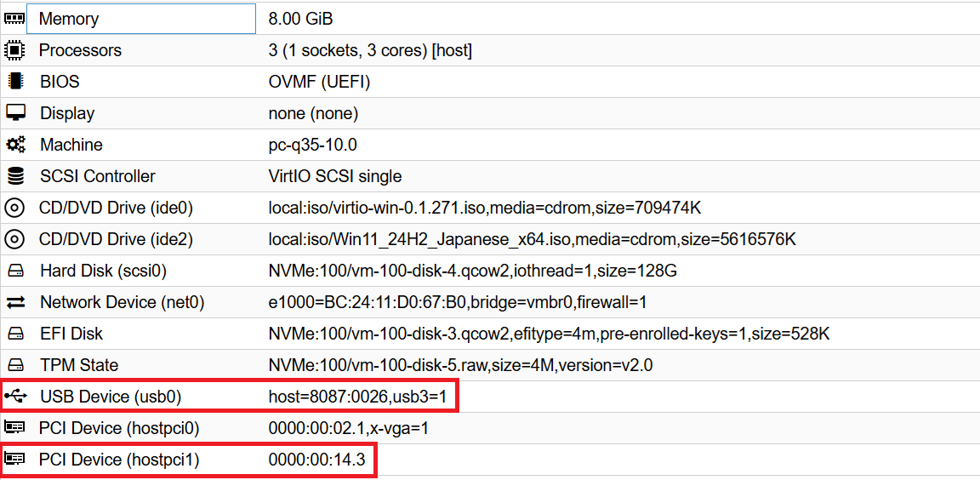Click the SCSI Controller database icon
980x480 pixels.
[x=15, y=176]
